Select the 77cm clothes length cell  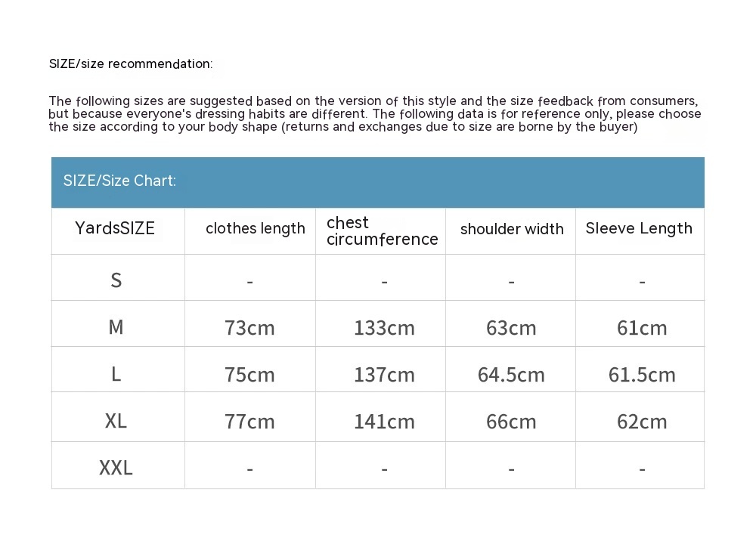pos(249,422)
